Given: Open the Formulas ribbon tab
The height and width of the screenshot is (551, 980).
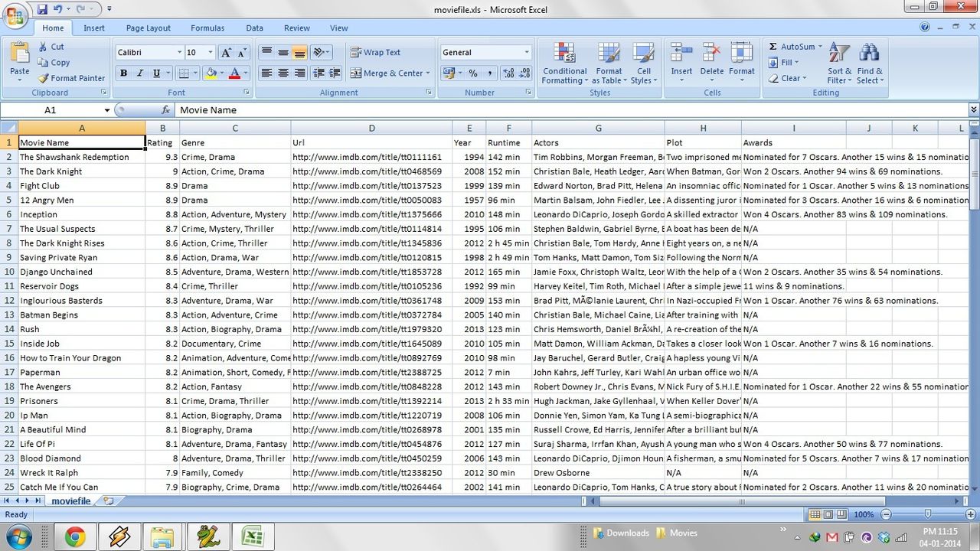Looking at the screenshot, I should click(207, 28).
